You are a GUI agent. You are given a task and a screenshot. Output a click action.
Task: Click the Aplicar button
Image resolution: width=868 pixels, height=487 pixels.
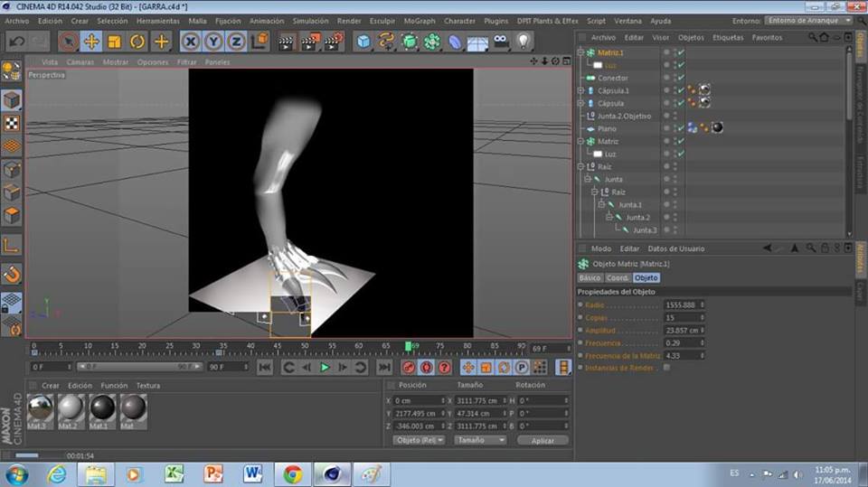tap(542, 440)
